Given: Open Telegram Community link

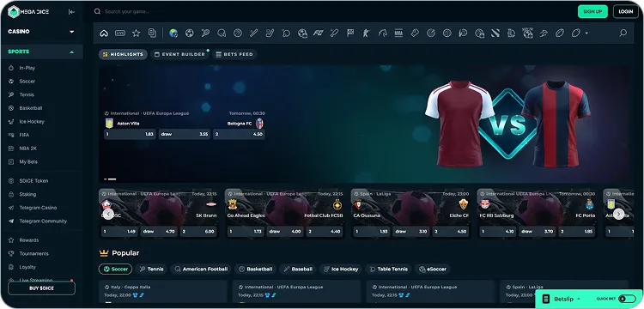Looking at the screenshot, I should pyautogui.click(x=43, y=221).
